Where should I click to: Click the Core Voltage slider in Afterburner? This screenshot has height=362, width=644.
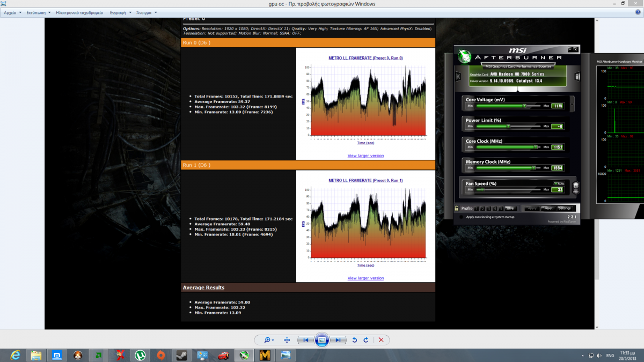pos(507,106)
